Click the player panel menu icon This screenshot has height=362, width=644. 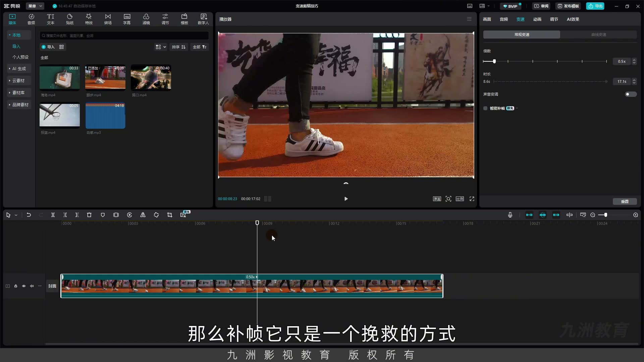469,19
